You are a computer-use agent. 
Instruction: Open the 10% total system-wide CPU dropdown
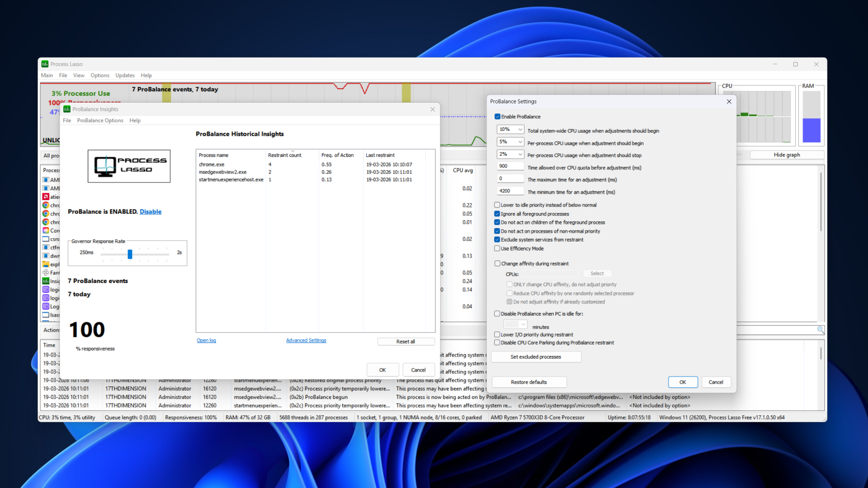pos(510,130)
